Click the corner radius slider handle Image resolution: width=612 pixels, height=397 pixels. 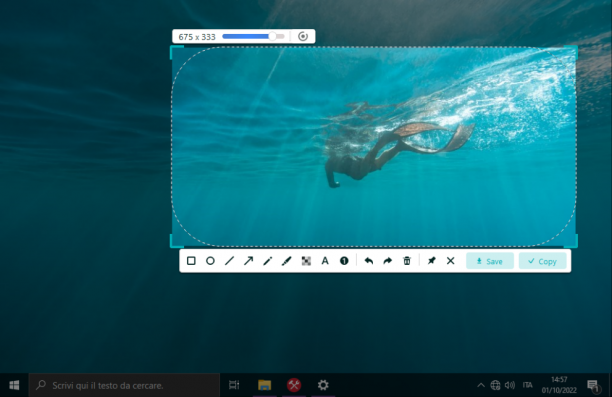coord(272,36)
